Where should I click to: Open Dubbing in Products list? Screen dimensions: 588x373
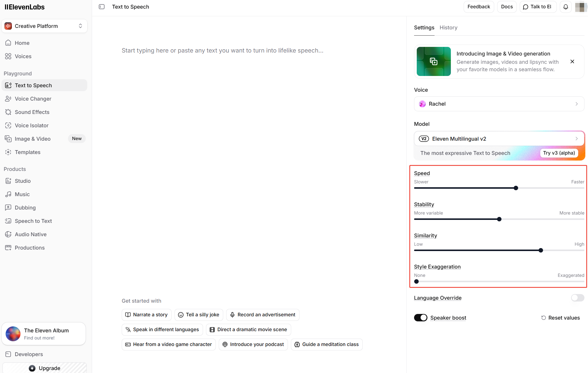25,208
